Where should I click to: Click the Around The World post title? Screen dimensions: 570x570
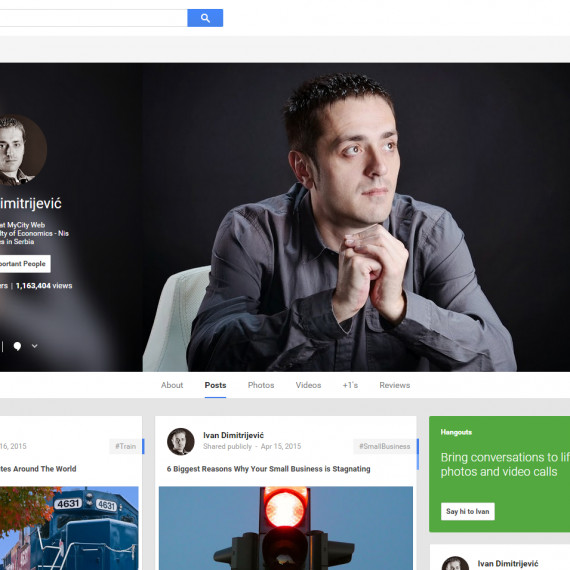(38, 469)
